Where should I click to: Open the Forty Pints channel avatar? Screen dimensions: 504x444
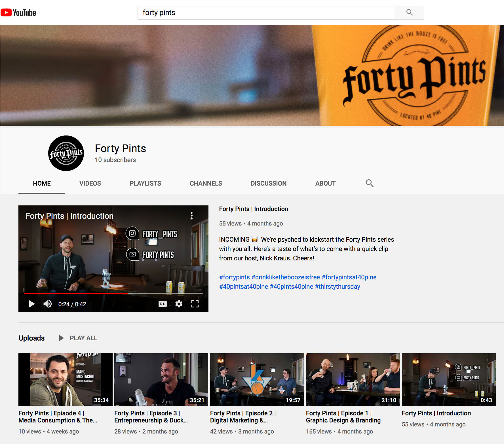pos(66,153)
